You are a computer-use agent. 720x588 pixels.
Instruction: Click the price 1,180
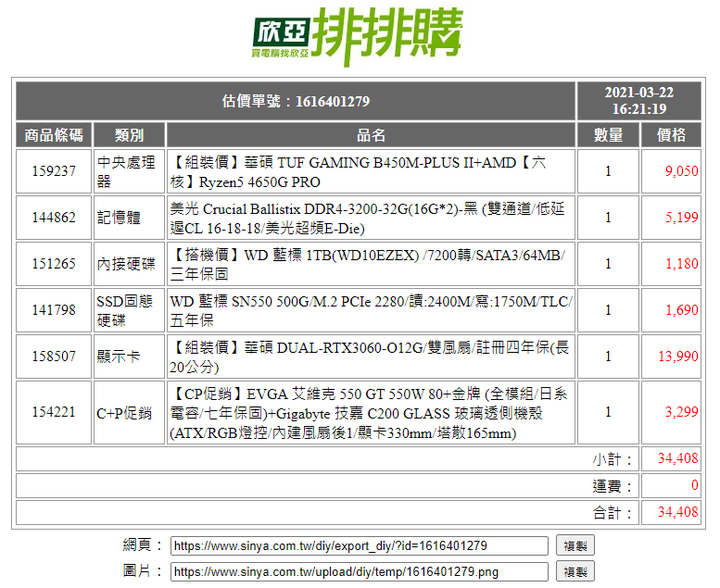tap(681, 264)
